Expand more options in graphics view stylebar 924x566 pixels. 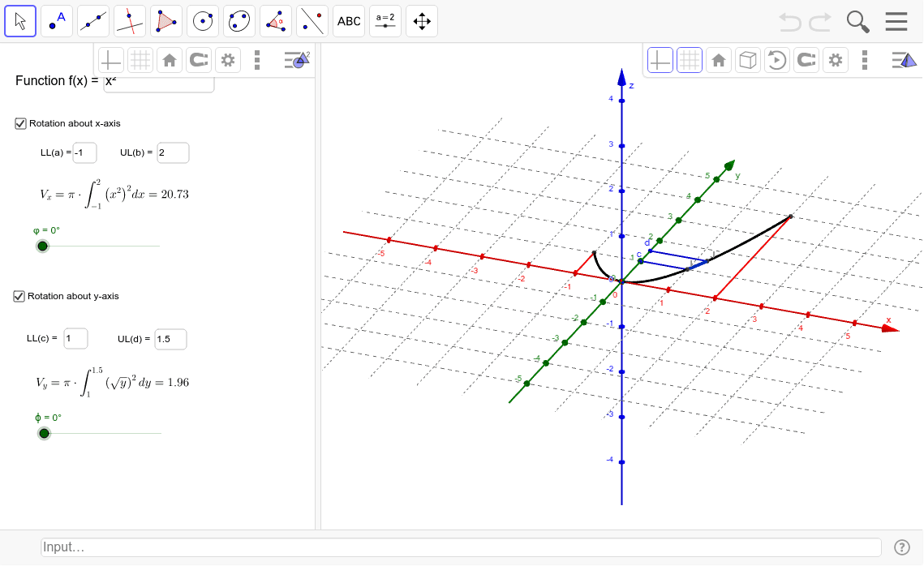coord(257,59)
